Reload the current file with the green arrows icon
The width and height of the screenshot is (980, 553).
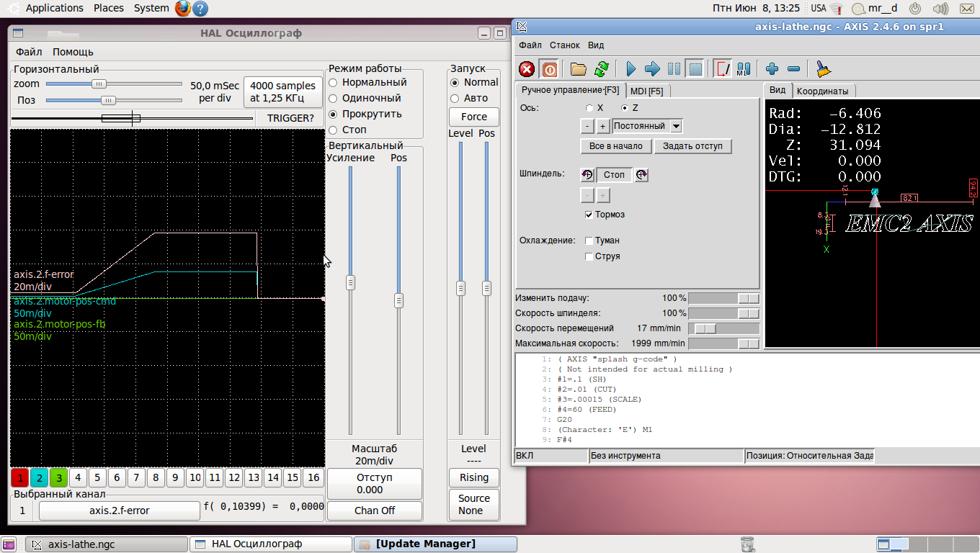(x=601, y=69)
